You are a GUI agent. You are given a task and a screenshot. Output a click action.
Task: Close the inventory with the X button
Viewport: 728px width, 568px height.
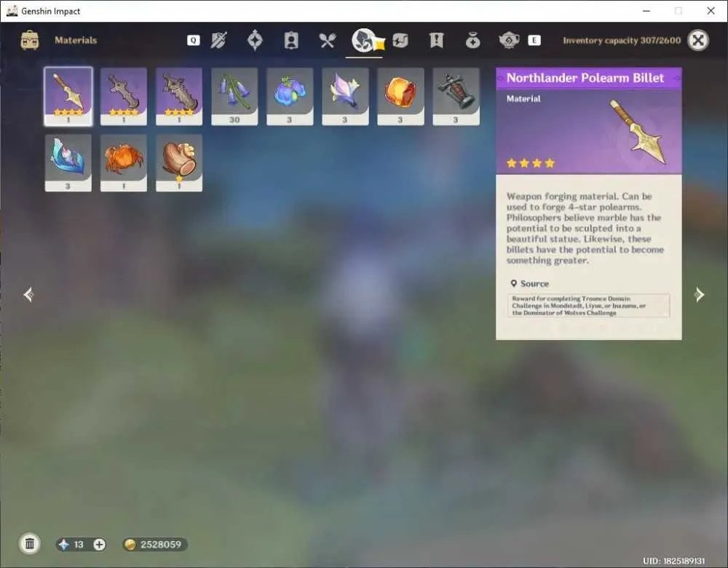[698, 40]
